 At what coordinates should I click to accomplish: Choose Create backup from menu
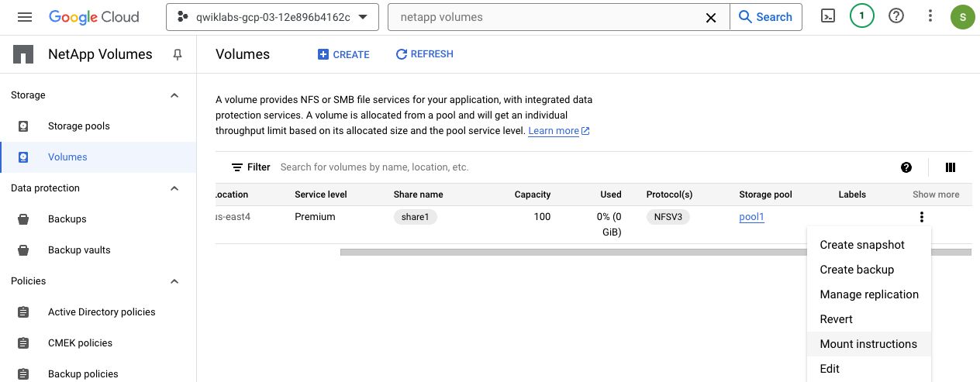(868, 270)
